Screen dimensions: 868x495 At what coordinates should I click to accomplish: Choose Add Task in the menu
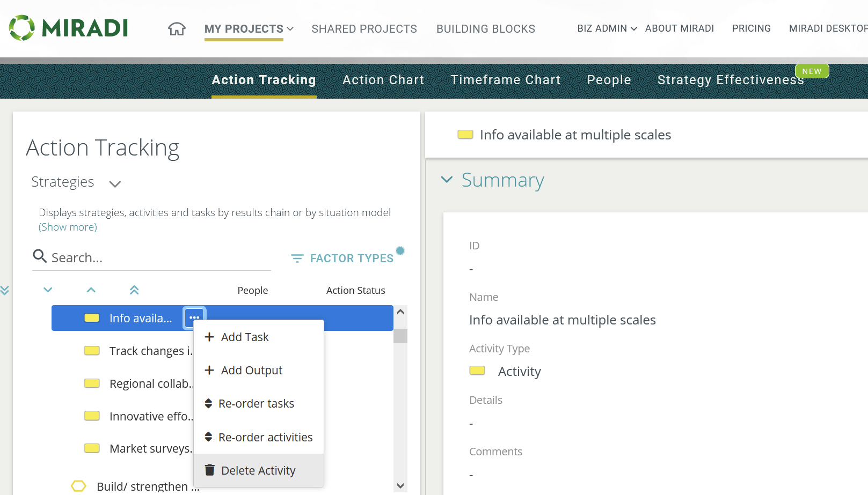pyautogui.click(x=245, y=337)
